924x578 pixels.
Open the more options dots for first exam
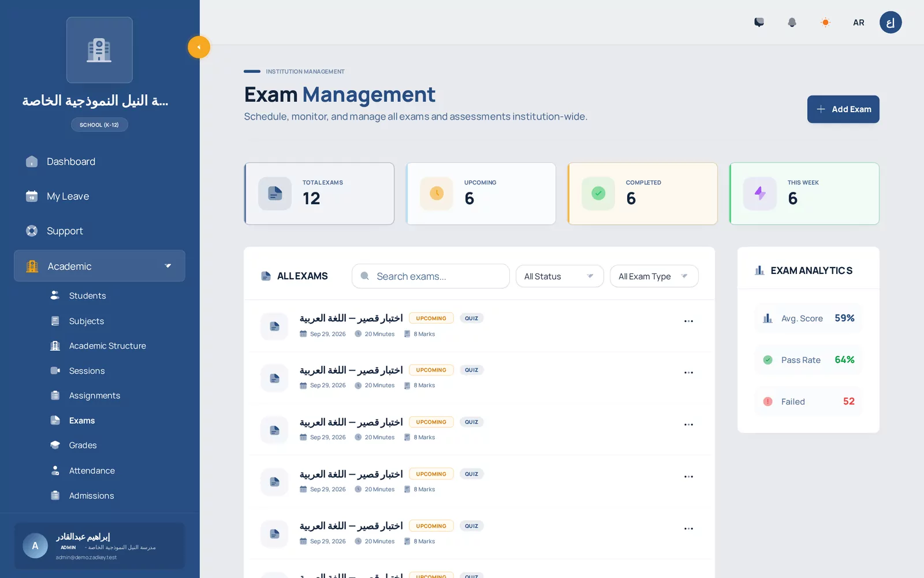(x=688, y=321)
